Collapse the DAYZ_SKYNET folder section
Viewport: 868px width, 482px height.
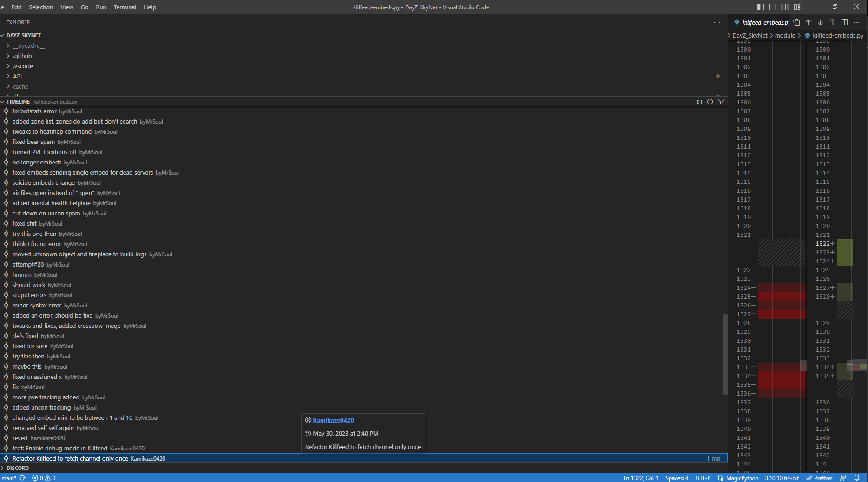point(3,35)
